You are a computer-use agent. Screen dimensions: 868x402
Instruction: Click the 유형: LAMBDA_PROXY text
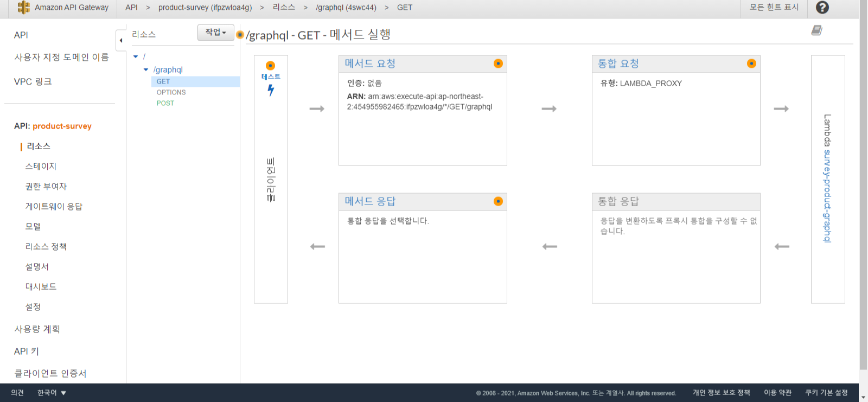coord(641,84)
